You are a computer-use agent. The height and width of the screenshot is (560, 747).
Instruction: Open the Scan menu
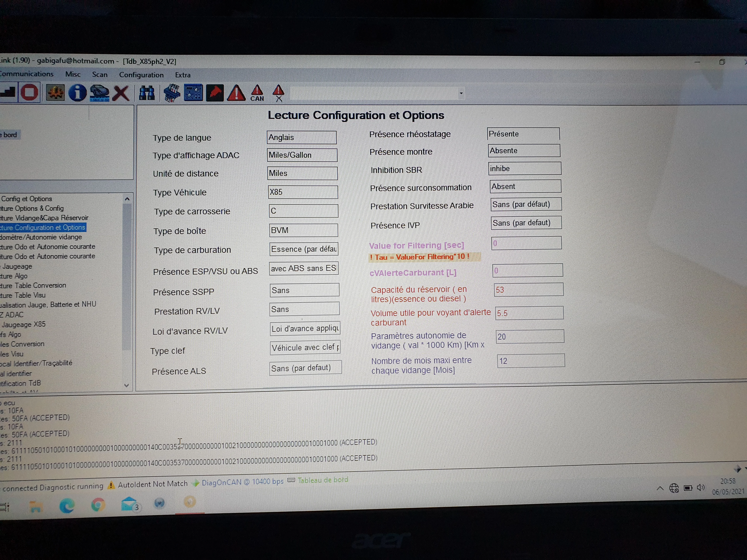point(100,75)
